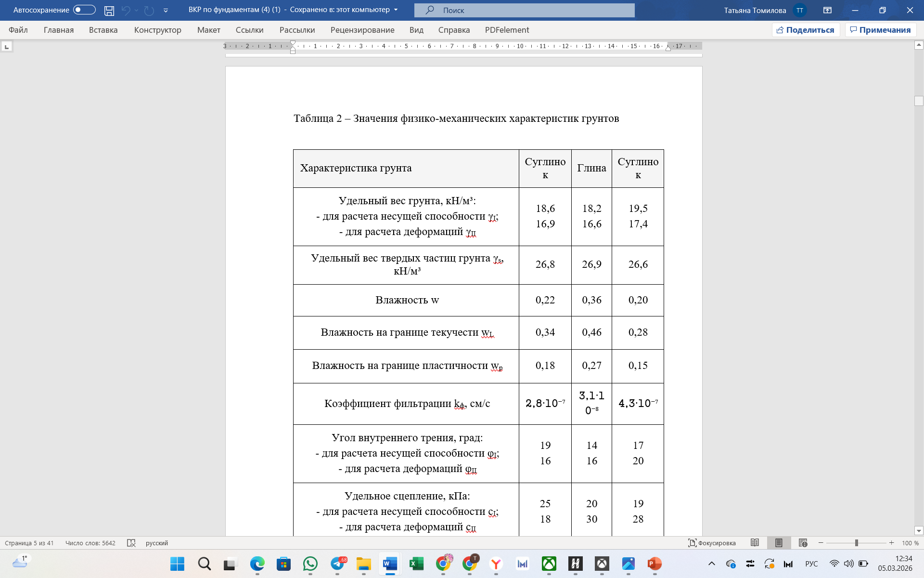Viewport: 924px width, 578px height.
Task: Go to the Ссылки tab
Action: (x=250, y=30)
